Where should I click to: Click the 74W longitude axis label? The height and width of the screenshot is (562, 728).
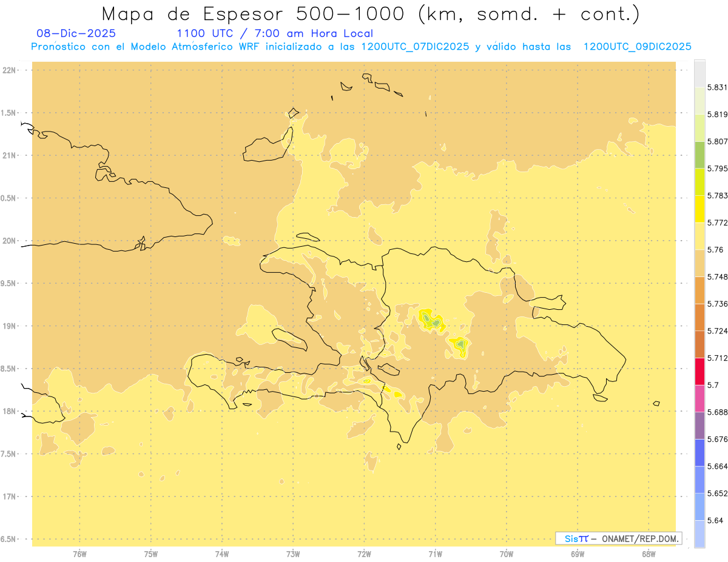point(222,554)
